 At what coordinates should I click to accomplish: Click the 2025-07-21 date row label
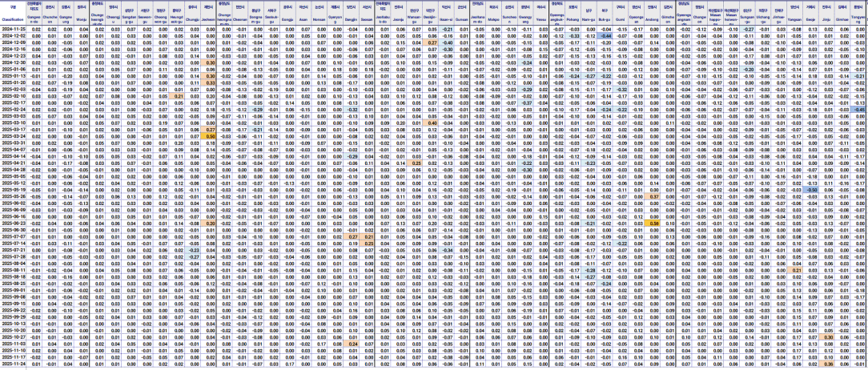click(x=14, y=250)
